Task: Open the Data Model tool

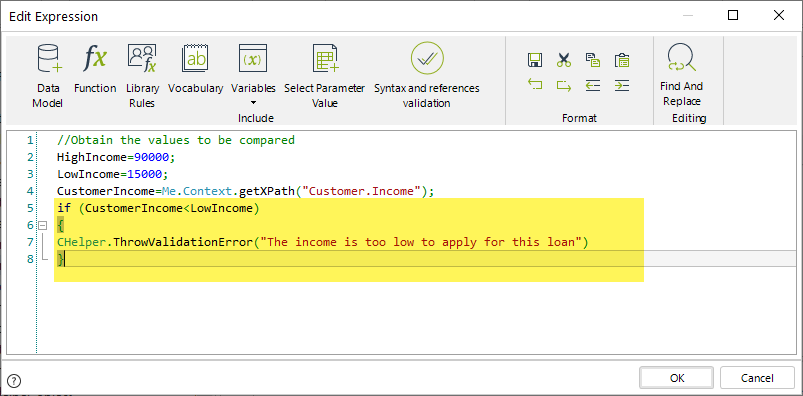Action: point(48,76)
